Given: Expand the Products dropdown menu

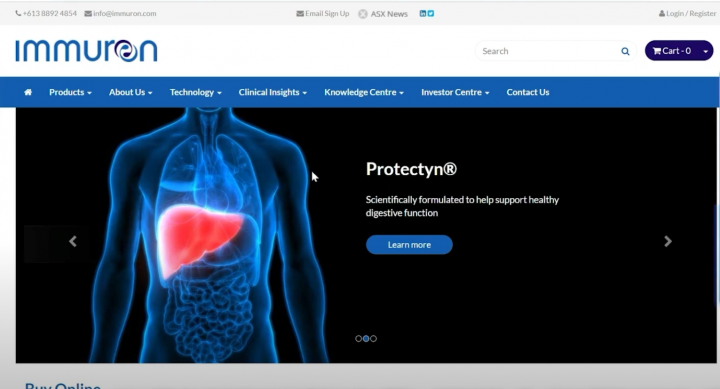Looking at the screenshot, I should [70, 92].
